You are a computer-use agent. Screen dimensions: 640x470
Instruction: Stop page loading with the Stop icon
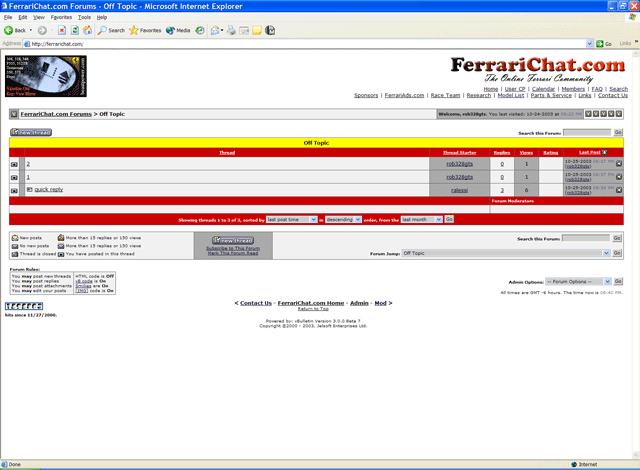point(62,30)
